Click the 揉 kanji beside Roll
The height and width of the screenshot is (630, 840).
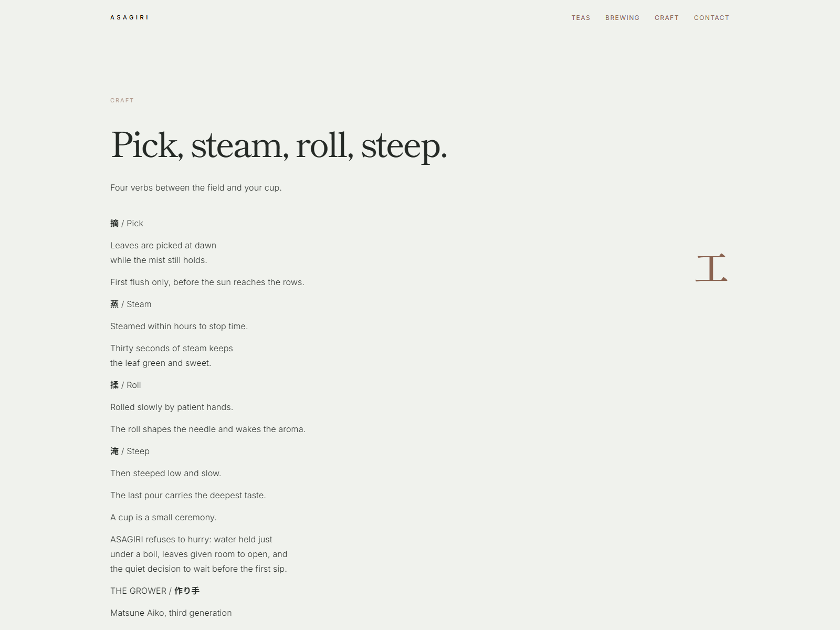pyautogui.click(x=114, y=385)
